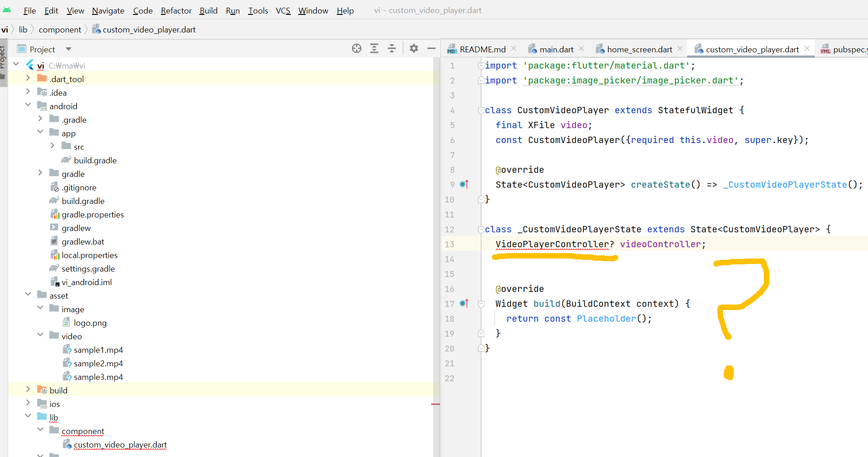Click the vertical Project tool window stripe button
Viewport: 868px width, 457px height.
pyautogui.click(x=3, y=62)
